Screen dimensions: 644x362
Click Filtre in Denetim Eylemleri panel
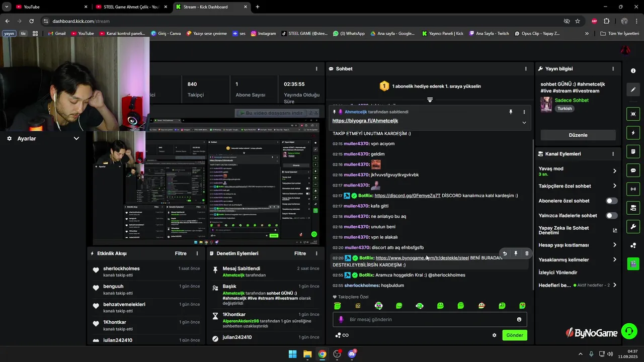(300, 253)
